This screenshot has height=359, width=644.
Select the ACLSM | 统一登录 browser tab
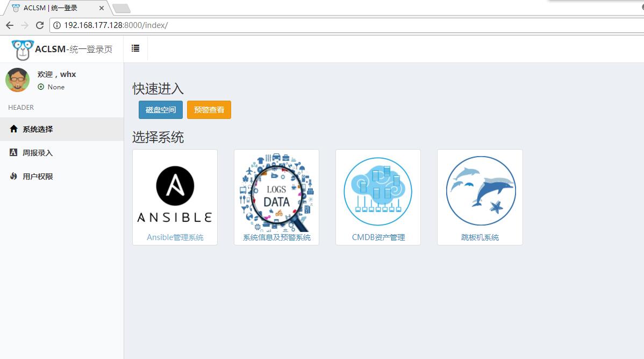pyautogui.click(x=56, y=8)
